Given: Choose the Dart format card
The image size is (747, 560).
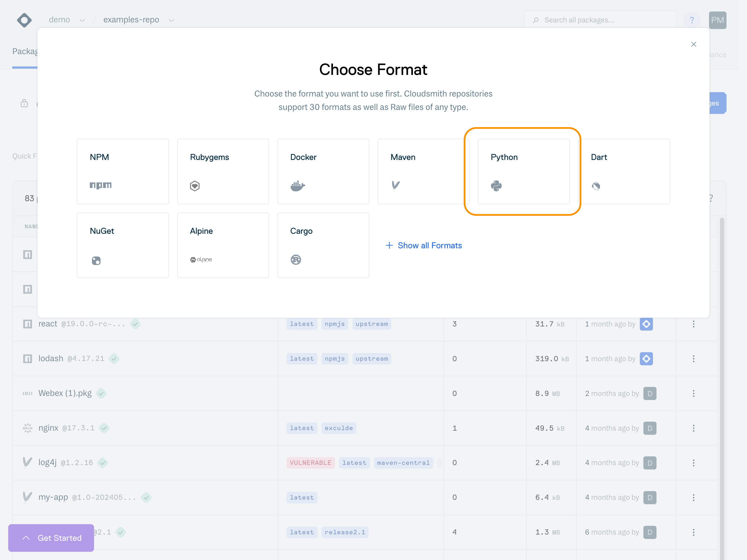Looking at the screenshot, I should (x=624, y=171).
